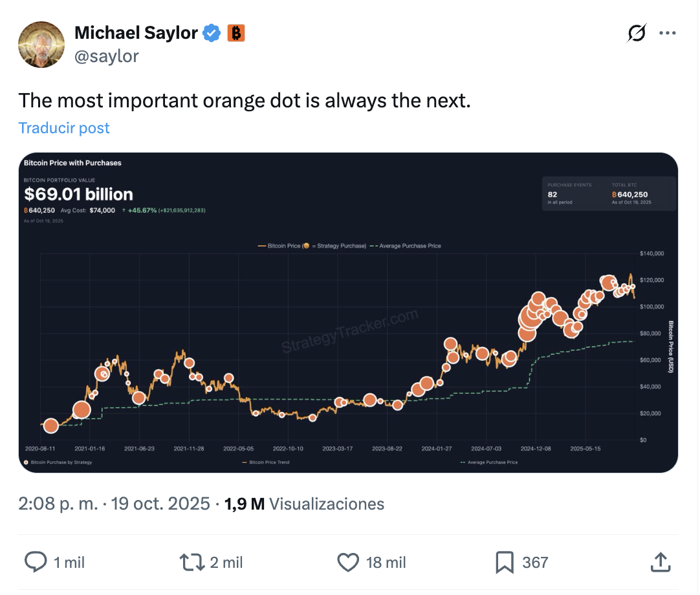Click the "$69.01 billion" portfolio value
700x595 pixels.
[78, 194]
